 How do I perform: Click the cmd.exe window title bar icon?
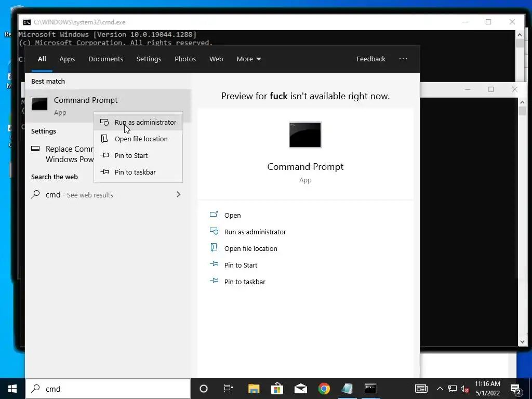pos(27,22)
